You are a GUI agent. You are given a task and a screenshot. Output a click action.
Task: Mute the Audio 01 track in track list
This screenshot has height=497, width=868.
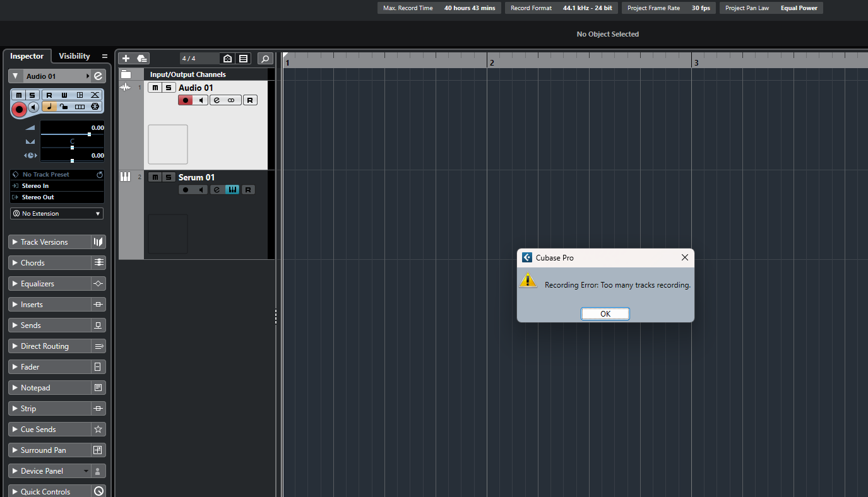point(155,88)
